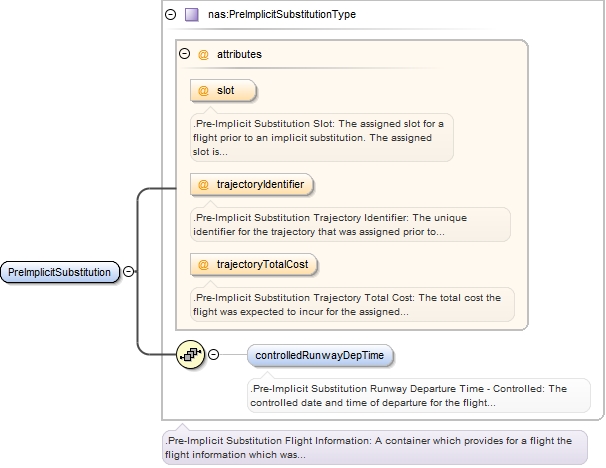Select the PreImplicitSubstitution root element
This screenshot has width=606, height=468.
click(60, 272)
